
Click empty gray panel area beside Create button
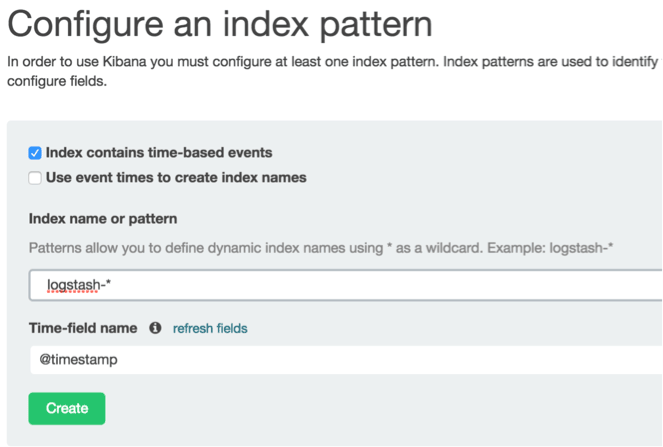[x=381, y=409]
